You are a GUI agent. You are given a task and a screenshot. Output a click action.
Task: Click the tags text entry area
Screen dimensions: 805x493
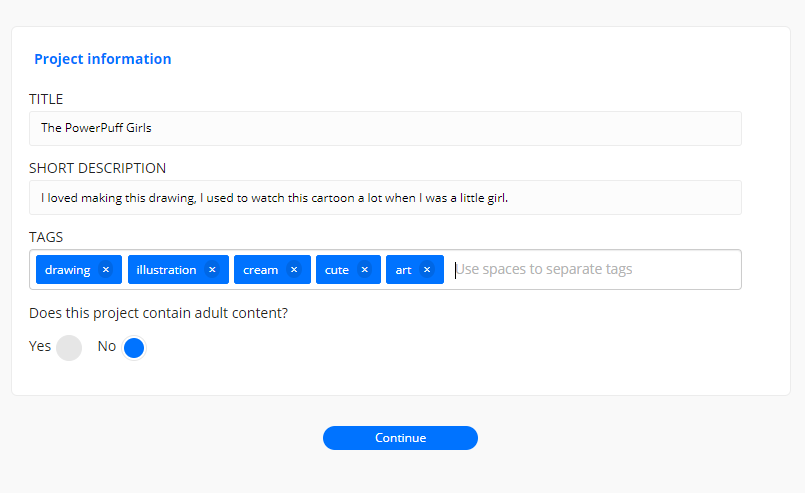tap(596, 270)
